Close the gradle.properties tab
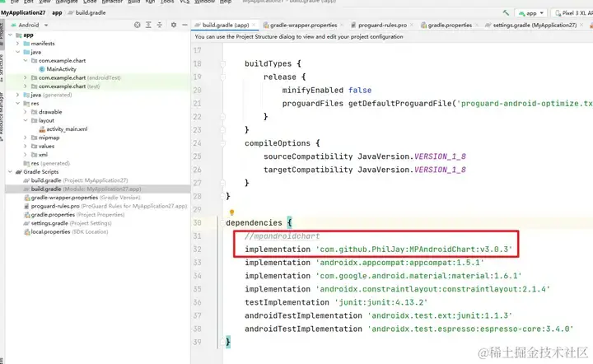 [x=477, y=26]
